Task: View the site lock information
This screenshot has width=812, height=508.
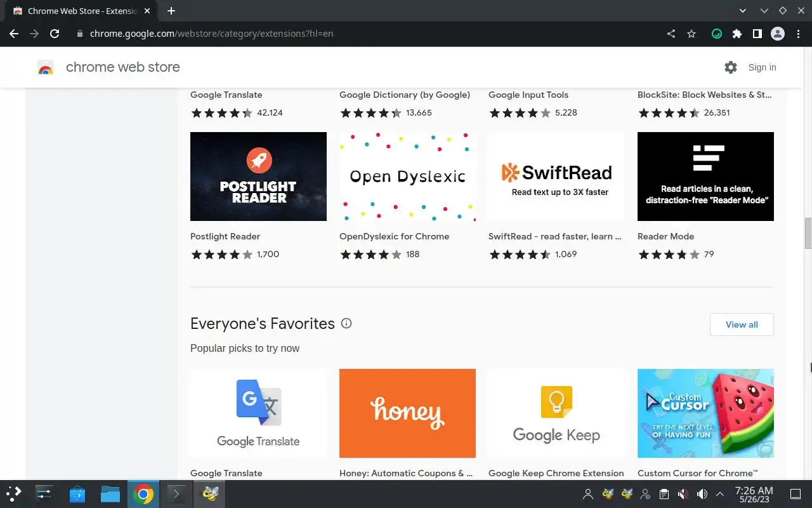Action: click(80, 34)
